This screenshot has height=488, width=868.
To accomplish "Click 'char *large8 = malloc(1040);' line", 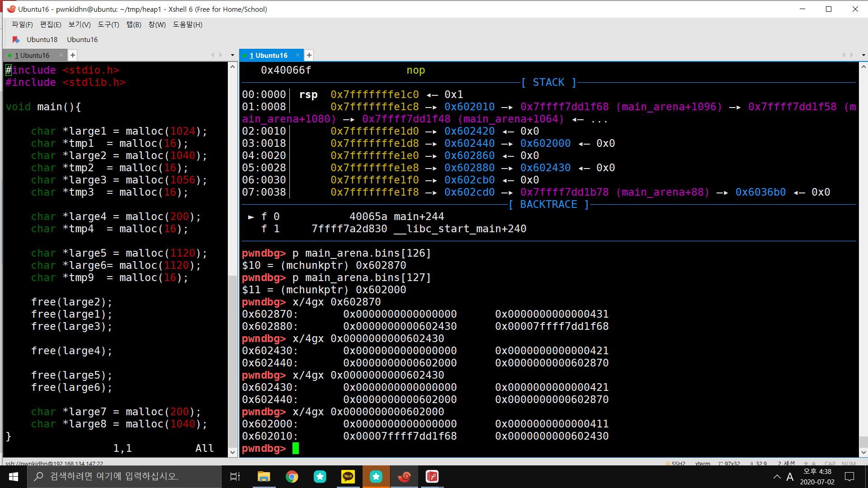I will (x=119, y=424).
